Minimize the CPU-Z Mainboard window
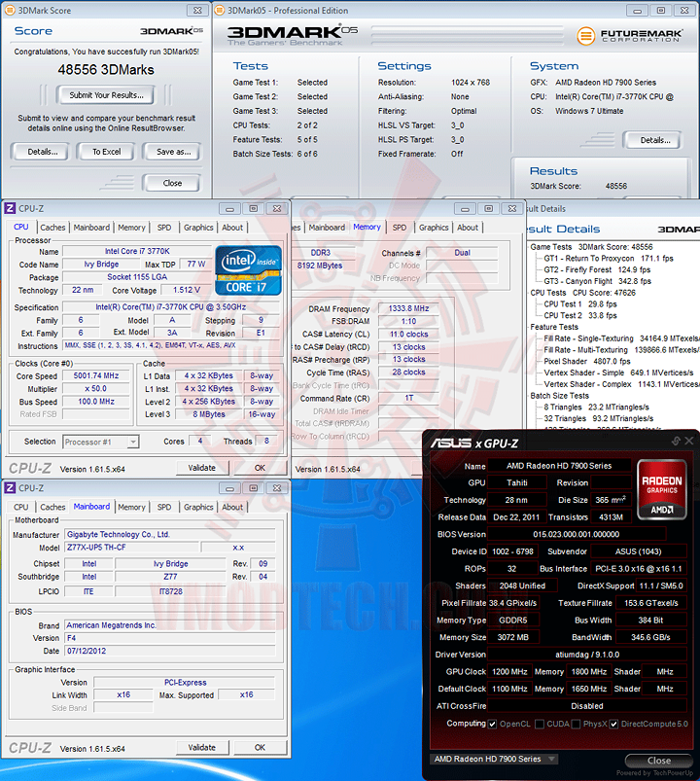 pos(229,488)
